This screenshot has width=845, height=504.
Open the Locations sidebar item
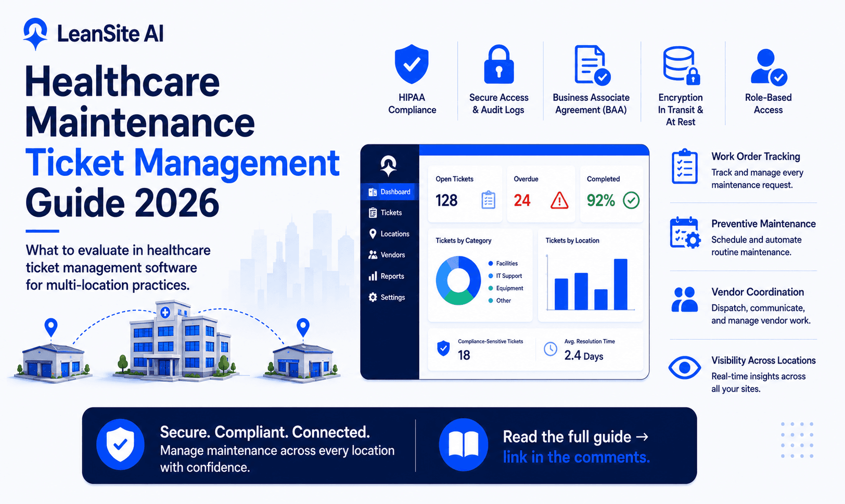(x=389, y=234)
